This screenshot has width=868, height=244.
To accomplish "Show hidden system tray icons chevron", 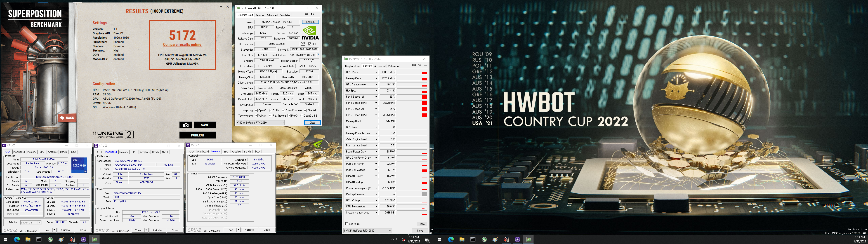I will coord(392,240).
